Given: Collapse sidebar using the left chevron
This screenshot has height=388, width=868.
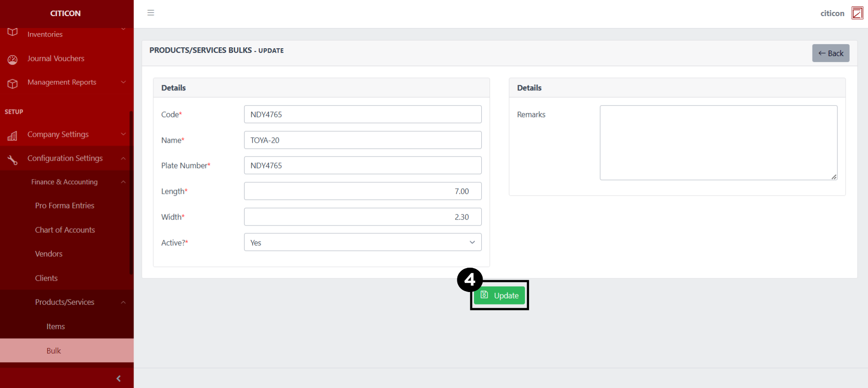Looking at the screenshot, I should tap(119, 378).
